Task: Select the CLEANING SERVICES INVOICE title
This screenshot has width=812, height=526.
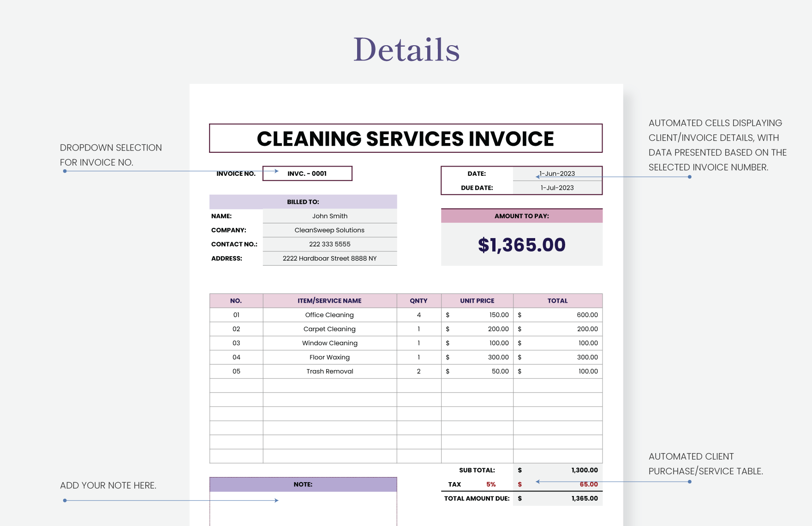Action: [x=406, y=137]
